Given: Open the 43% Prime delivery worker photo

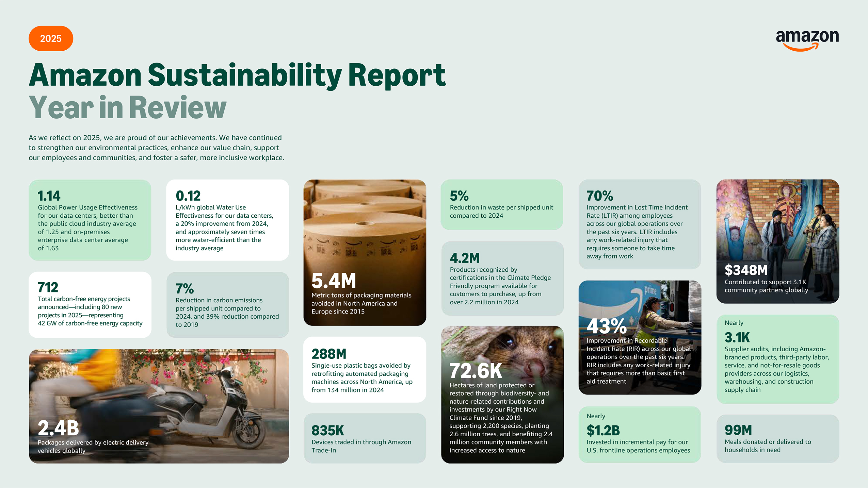Looking at the screenshot, I should (x=640, y=337).
